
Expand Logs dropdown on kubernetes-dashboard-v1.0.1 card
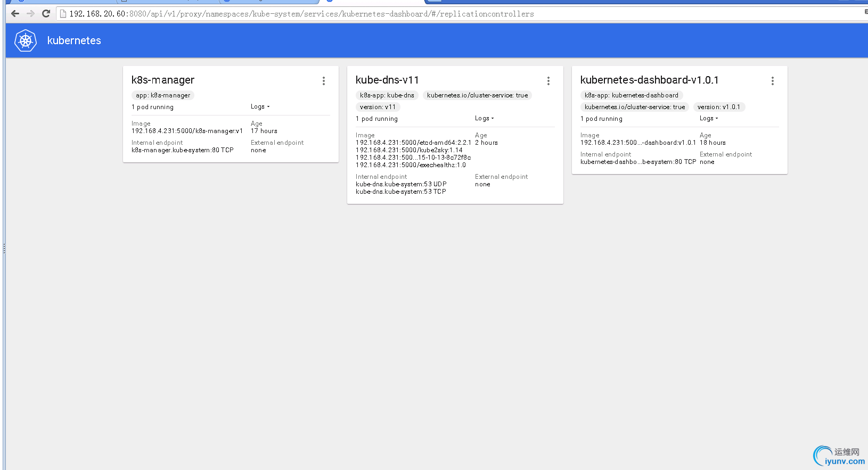[x=709, y=118]
